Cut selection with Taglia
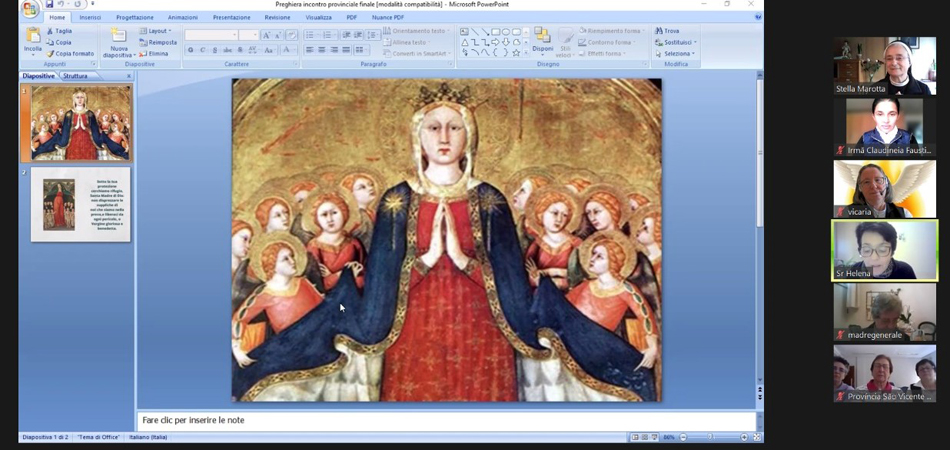The height and width of the screenshot is (450, 950). 59,31
